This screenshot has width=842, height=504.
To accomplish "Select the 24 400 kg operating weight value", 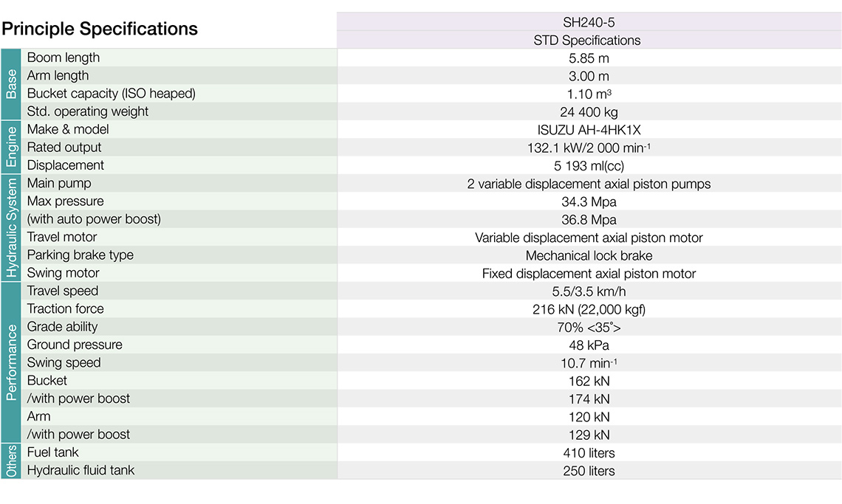I will (x=589, y=112).
